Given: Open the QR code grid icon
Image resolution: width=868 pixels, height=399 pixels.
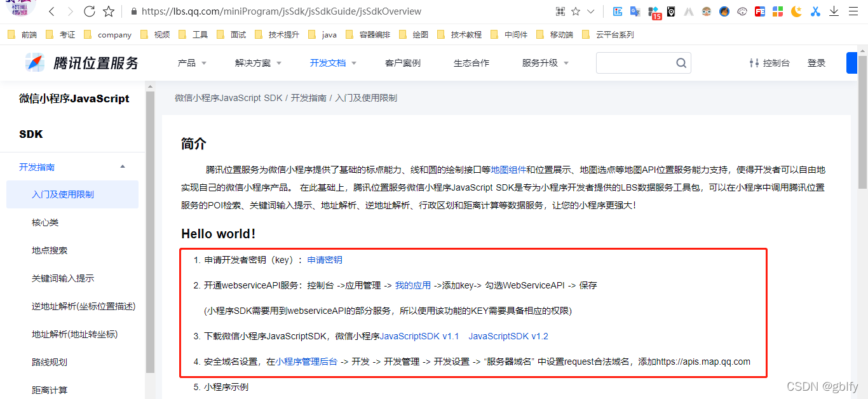Looking at the screenshot, I should [560, 11].
